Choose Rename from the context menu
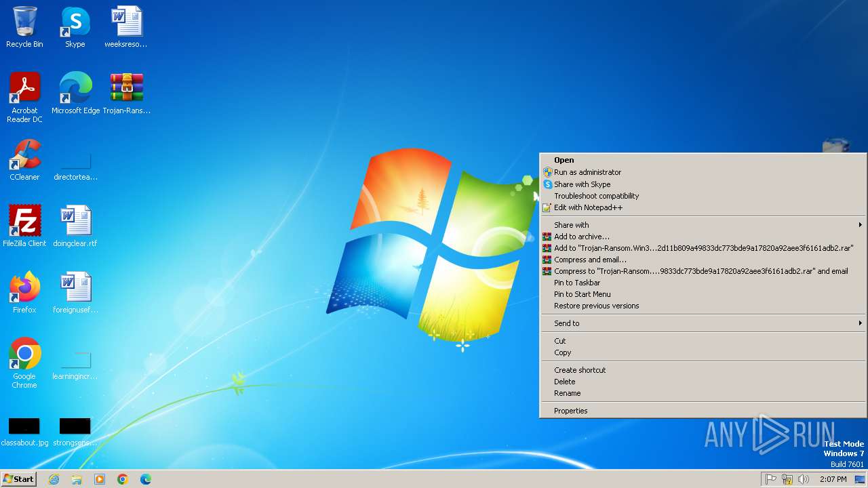868x488 pixels. pos(703,393)
